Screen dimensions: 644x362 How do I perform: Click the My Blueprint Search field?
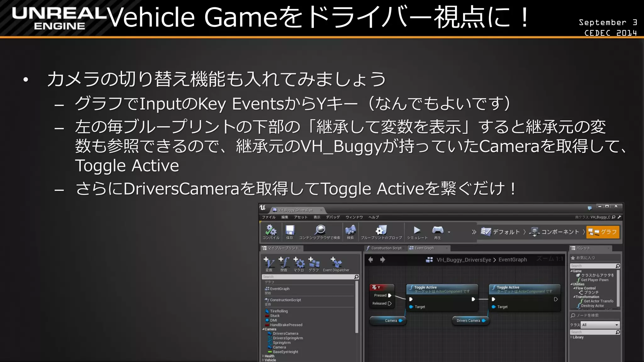308,277
